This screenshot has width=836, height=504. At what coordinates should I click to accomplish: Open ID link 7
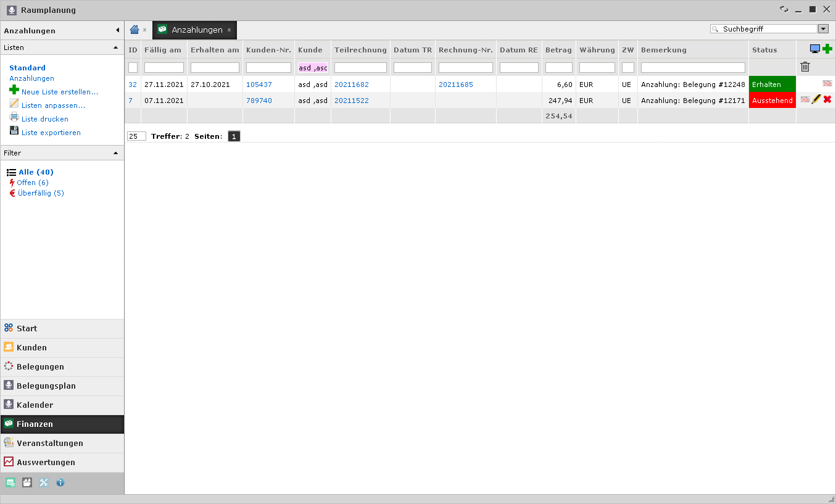[x=130, y=101]
